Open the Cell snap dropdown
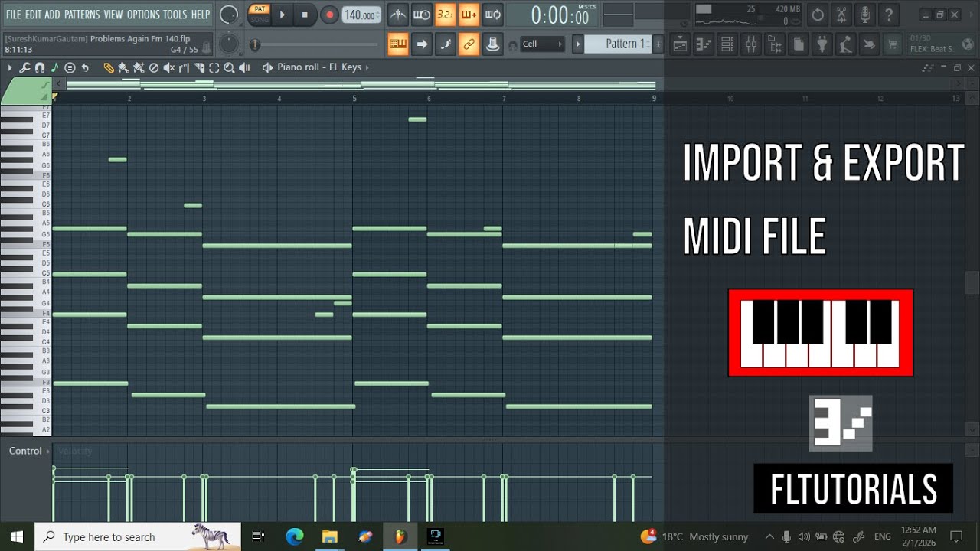 pyautogui.click(x=542, y=44)
